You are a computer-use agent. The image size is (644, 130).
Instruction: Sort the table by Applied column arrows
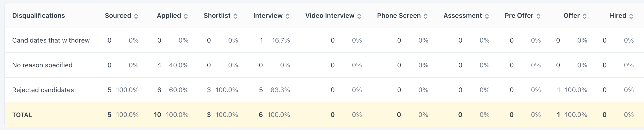(186, 16)
